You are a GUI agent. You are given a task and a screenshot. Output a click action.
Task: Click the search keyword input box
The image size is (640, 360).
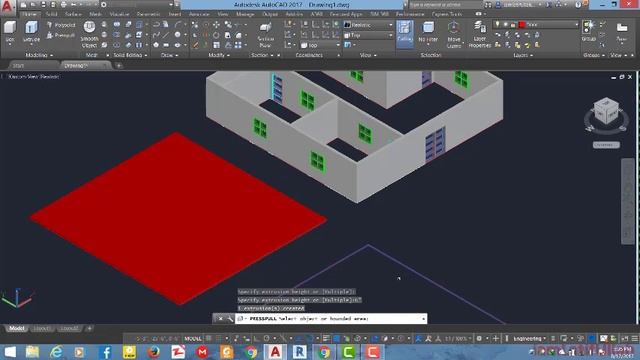445,4
